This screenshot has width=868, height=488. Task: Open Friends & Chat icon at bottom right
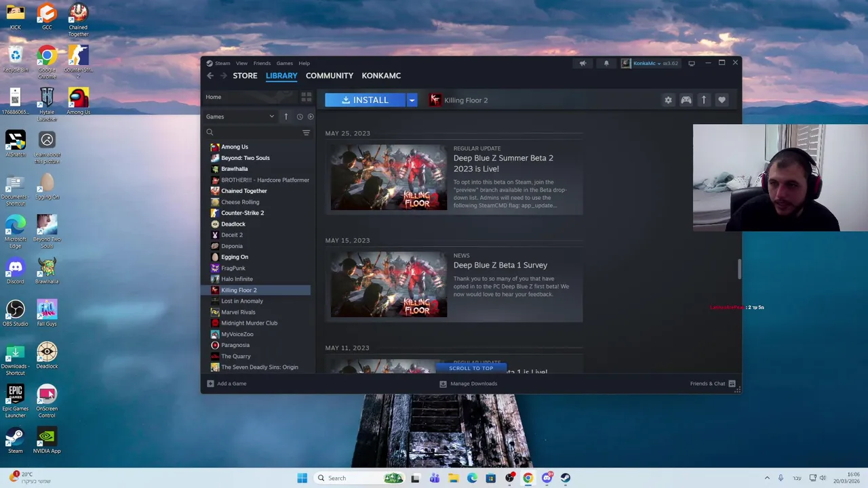click(x=732, y=384)
